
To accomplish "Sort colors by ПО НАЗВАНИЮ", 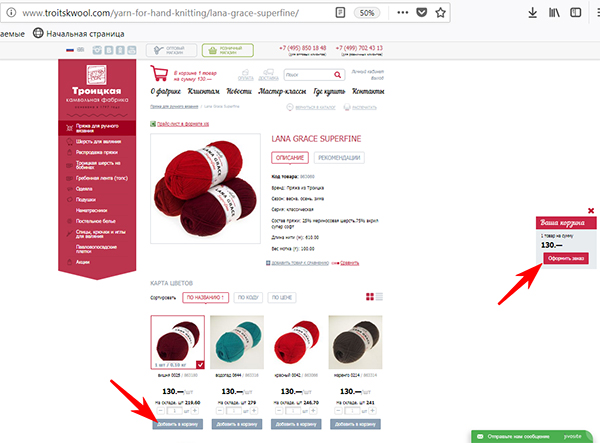I will pyautogui.click(x=205, y=297).
